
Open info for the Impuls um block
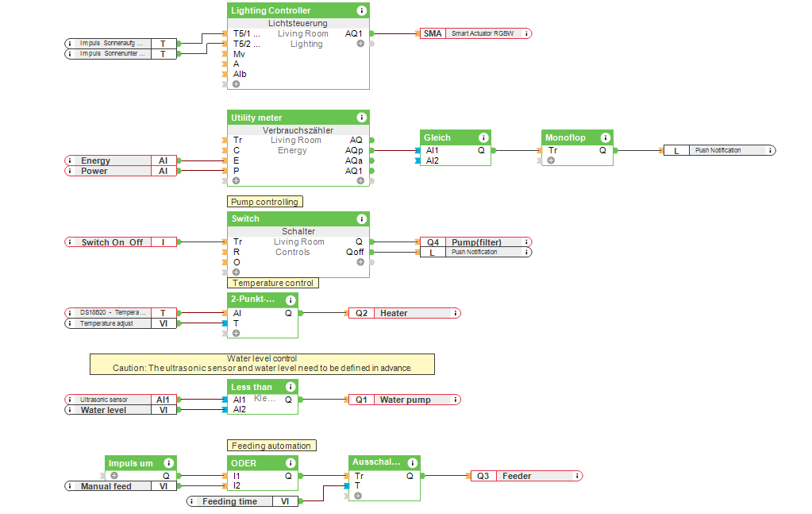pos(168,462)
